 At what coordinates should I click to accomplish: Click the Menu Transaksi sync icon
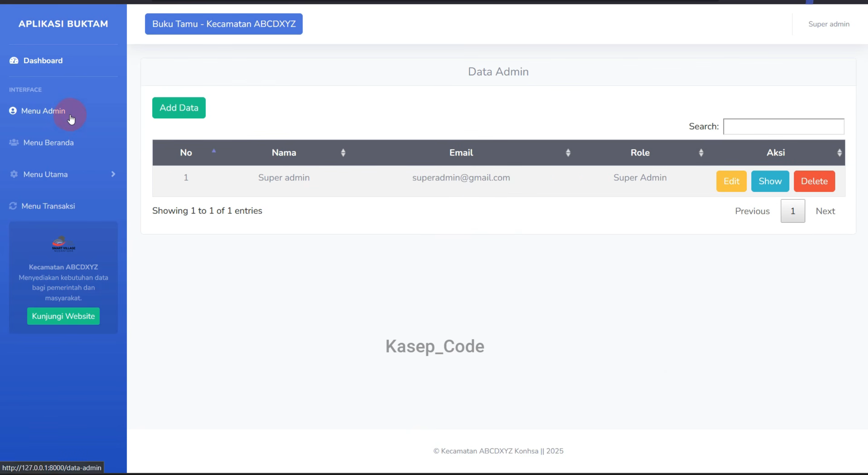13,206
